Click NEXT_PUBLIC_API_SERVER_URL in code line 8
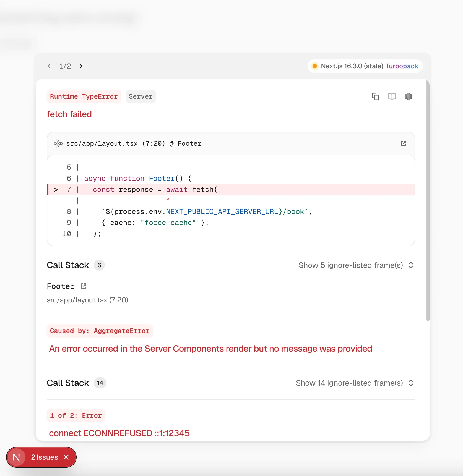 click(222, 211)
